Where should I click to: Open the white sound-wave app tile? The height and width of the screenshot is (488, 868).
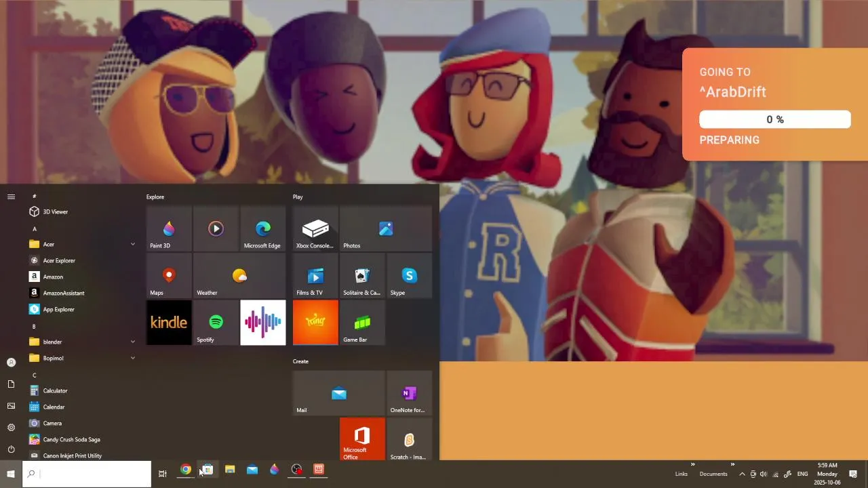262,323
